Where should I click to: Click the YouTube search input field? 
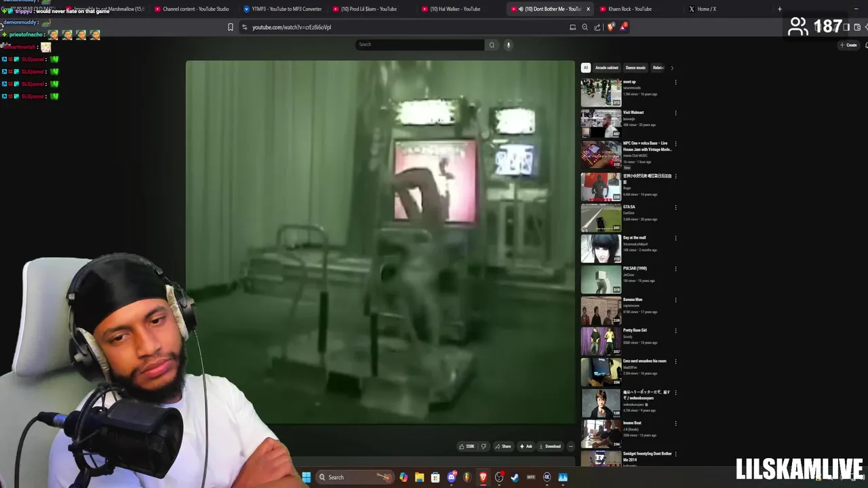420,45
